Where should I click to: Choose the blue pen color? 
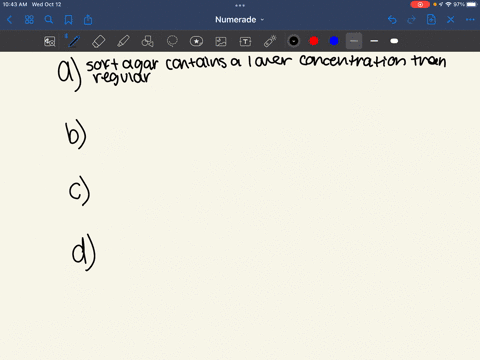click(x=334, y=41)
